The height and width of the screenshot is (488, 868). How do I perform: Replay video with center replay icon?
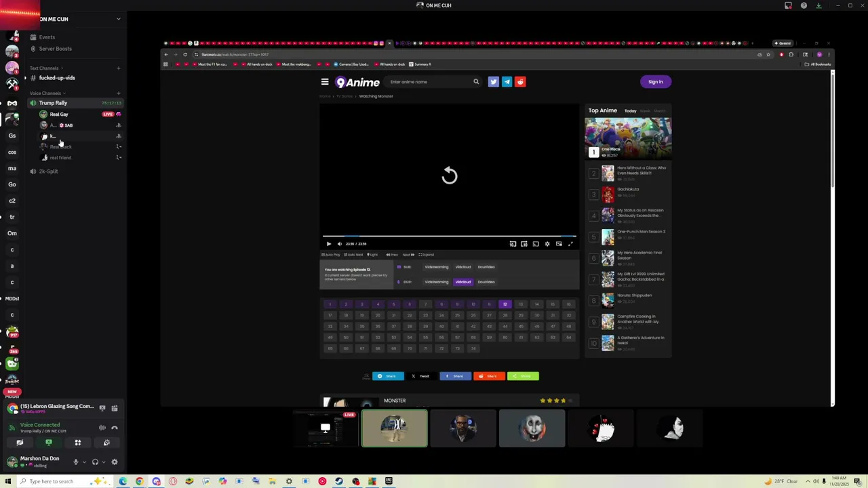point(450,176)
